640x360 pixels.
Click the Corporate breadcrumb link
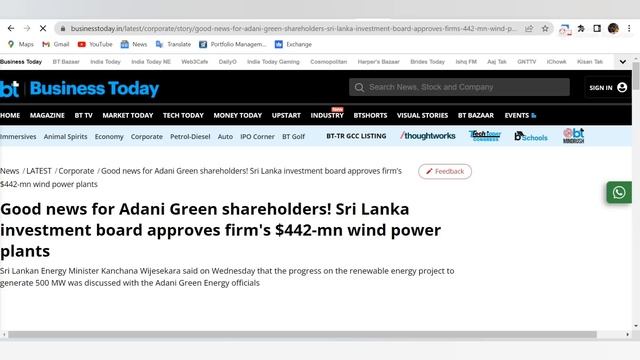(76, 171)
